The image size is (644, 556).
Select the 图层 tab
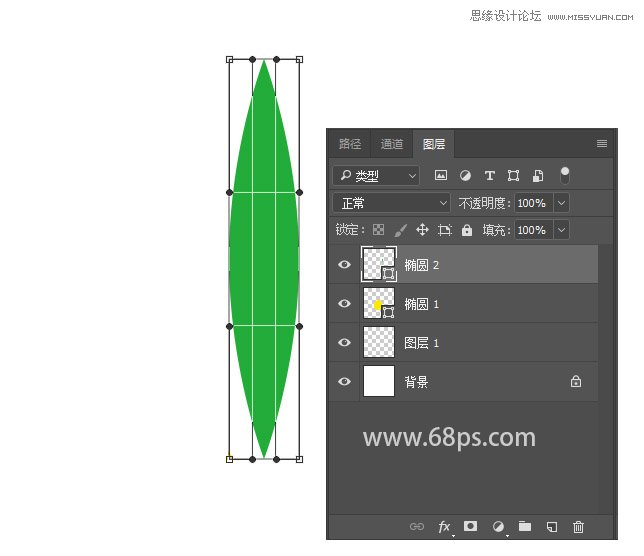point(434,144)
